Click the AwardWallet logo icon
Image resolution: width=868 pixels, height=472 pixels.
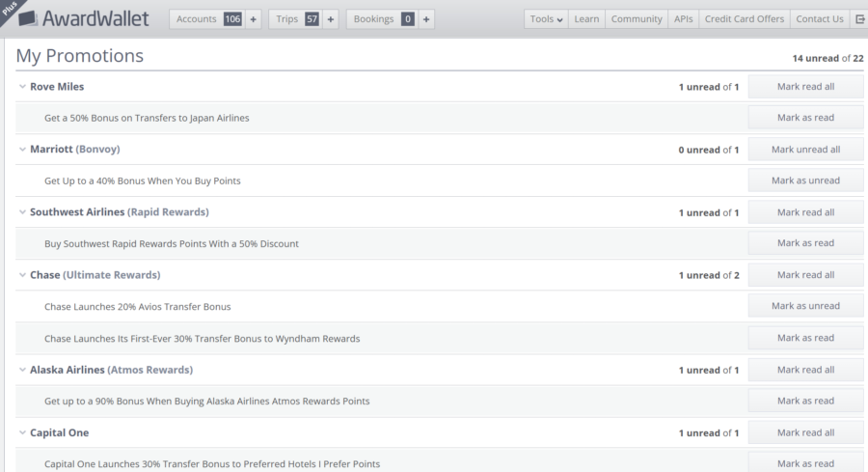(x=27, y=18)
